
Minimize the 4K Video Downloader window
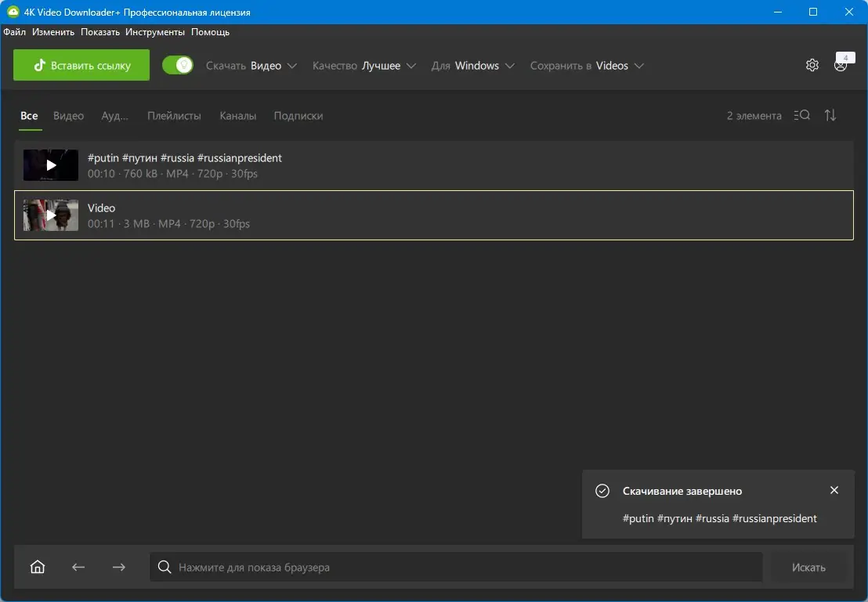(x=778, y=12)
